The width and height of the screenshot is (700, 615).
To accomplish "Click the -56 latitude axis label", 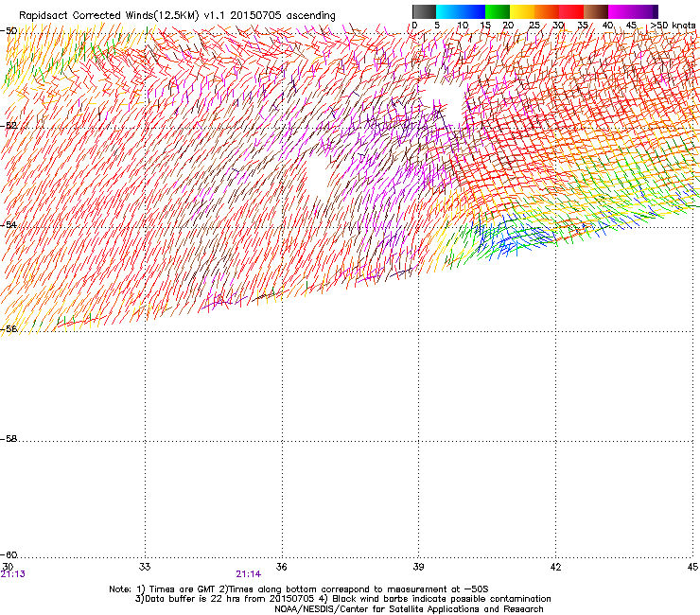I will click(x=9, y=329).
